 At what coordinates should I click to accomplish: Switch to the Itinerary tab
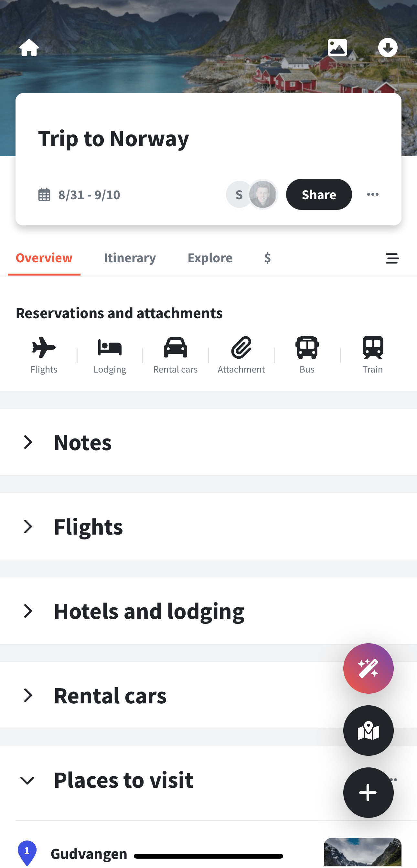coord(130,258)
